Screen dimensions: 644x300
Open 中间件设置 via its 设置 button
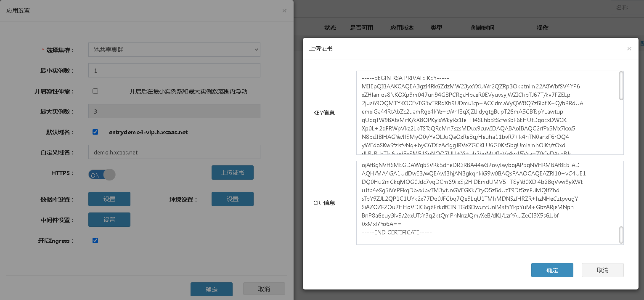(109, 220)
